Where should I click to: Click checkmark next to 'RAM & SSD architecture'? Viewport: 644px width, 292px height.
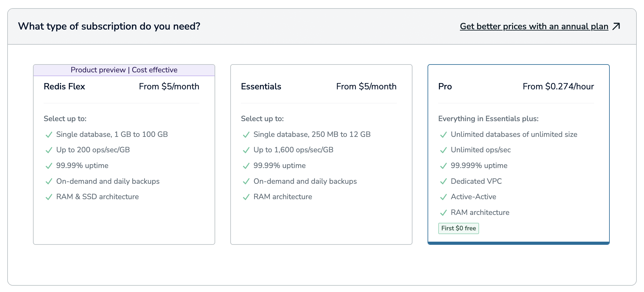[x=49, y=197]
